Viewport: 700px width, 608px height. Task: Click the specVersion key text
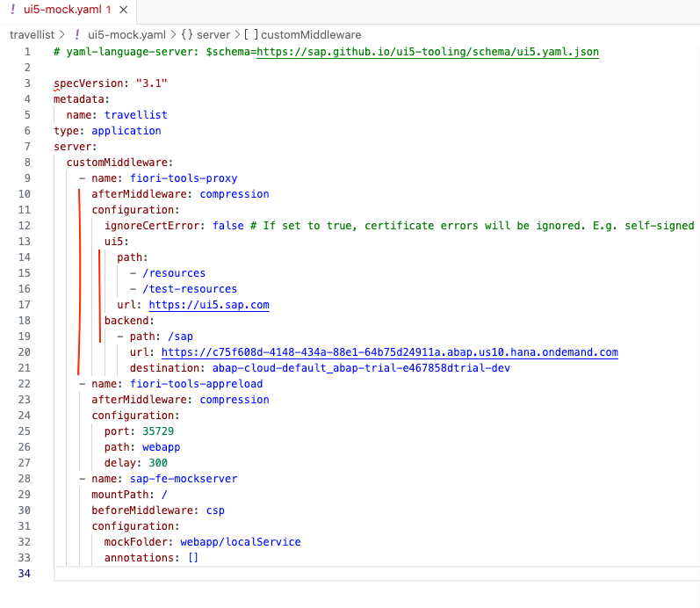coord(89,83)
